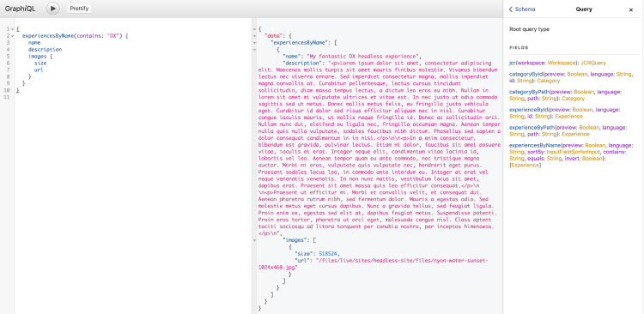644x314 pixels.
Task: Open the jcr field documentation
Action: click(x=512, y=63)
